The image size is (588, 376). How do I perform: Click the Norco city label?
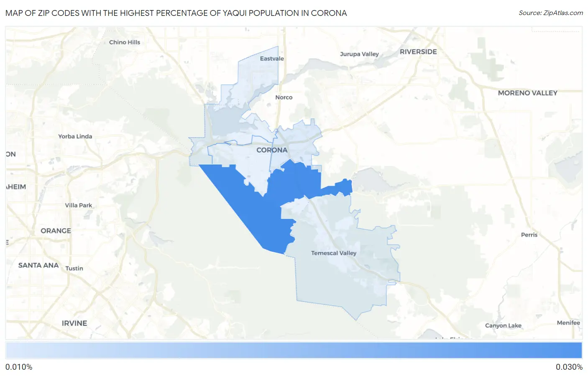[284, 97]
